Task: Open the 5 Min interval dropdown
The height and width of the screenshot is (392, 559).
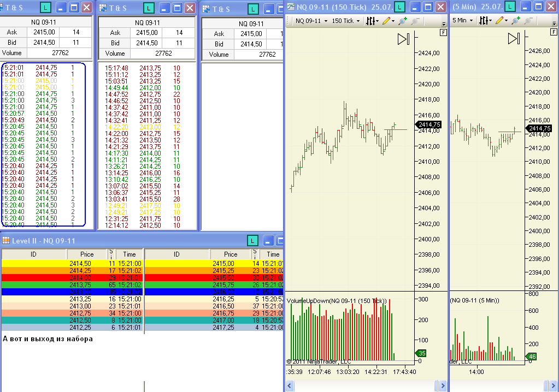Action: coord(462,21)
